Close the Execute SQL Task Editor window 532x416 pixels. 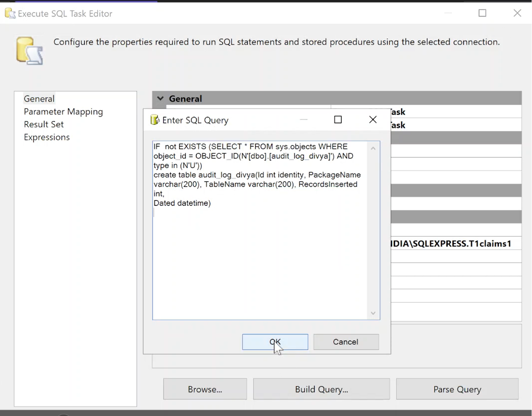click(x=517, y=13)
